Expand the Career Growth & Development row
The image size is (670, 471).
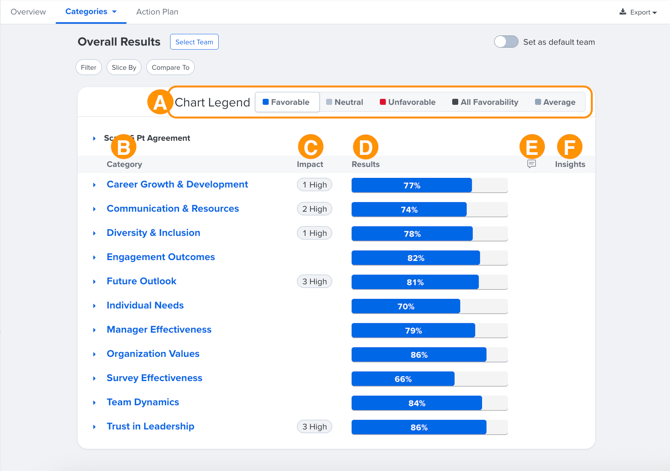tap(95, 185)
